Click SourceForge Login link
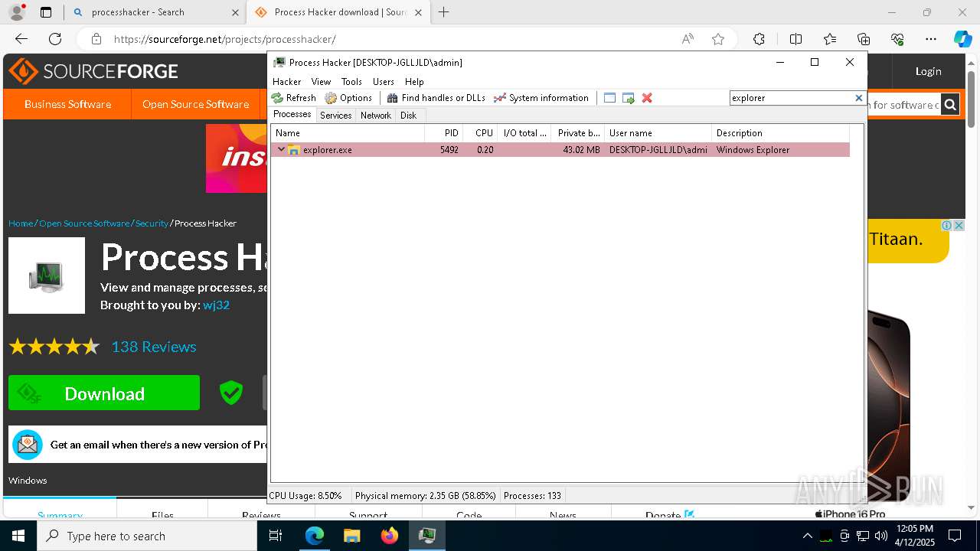 coord(928,71)
